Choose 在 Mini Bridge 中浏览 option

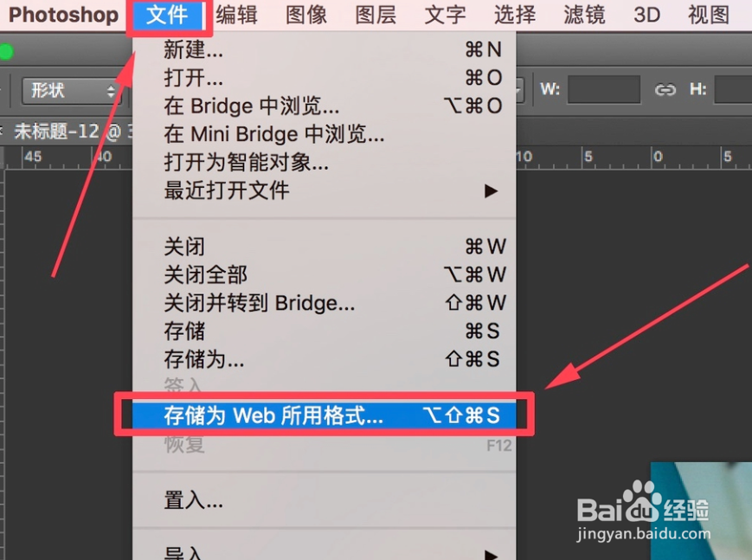tap(325, 134)
